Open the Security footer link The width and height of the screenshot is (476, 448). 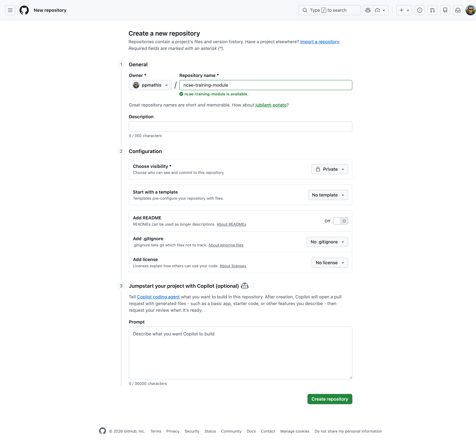[192, 431]
